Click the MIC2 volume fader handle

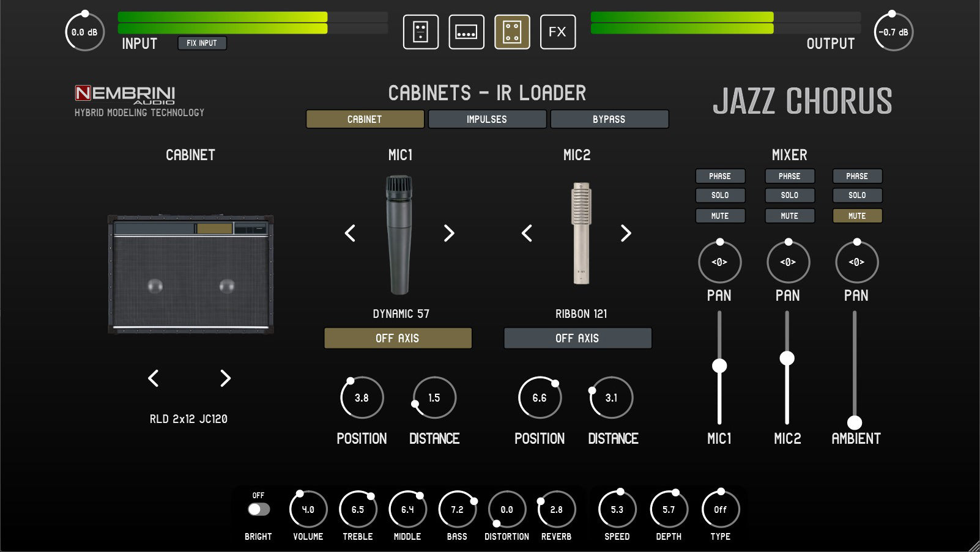point(787,358)
